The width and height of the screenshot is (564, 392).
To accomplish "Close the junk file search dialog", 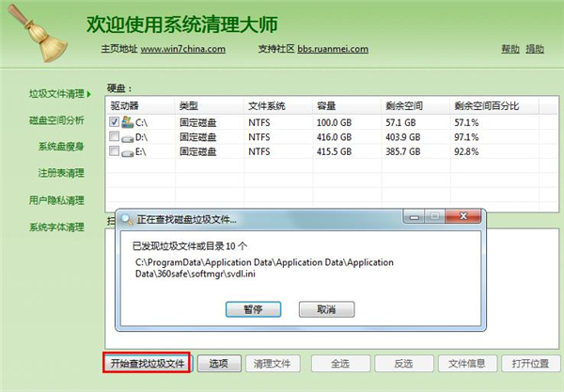I will [462, 216].
